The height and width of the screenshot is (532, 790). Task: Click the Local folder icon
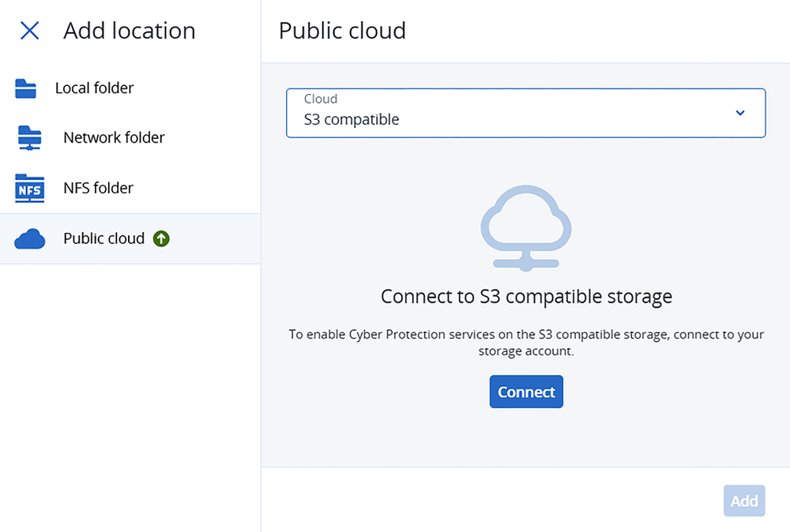tap(26, 88)
